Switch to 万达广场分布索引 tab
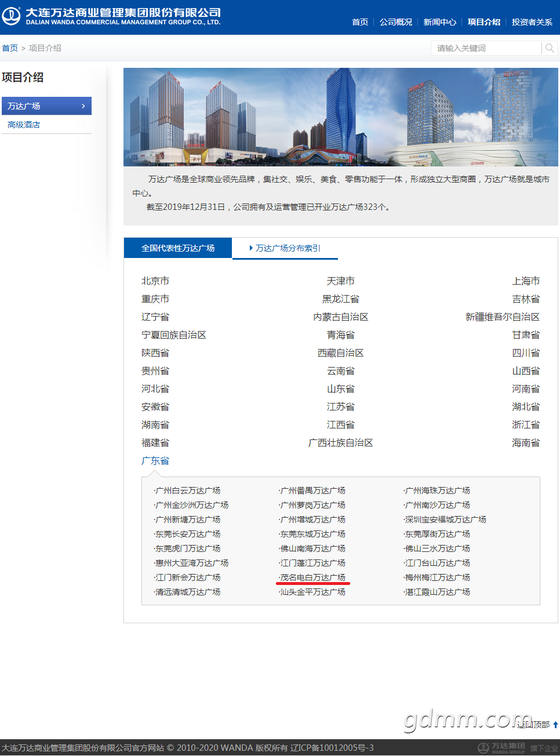 (x=285, y=248)
